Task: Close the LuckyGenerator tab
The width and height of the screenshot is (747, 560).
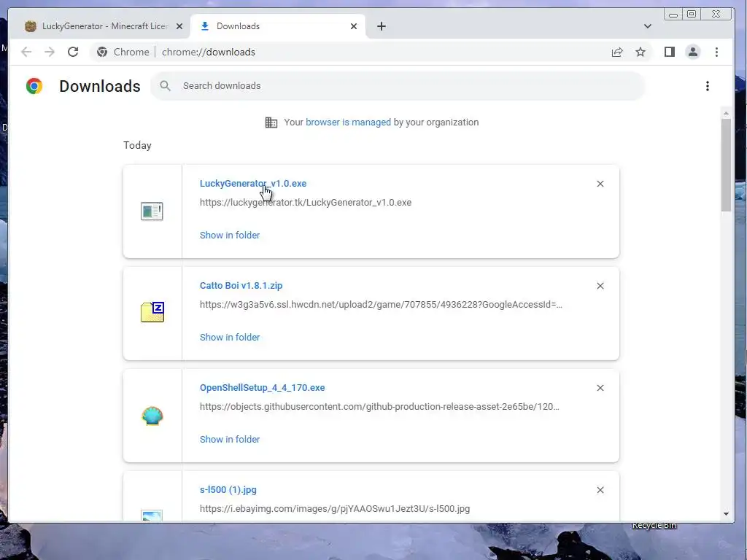Action: [179, 26]
